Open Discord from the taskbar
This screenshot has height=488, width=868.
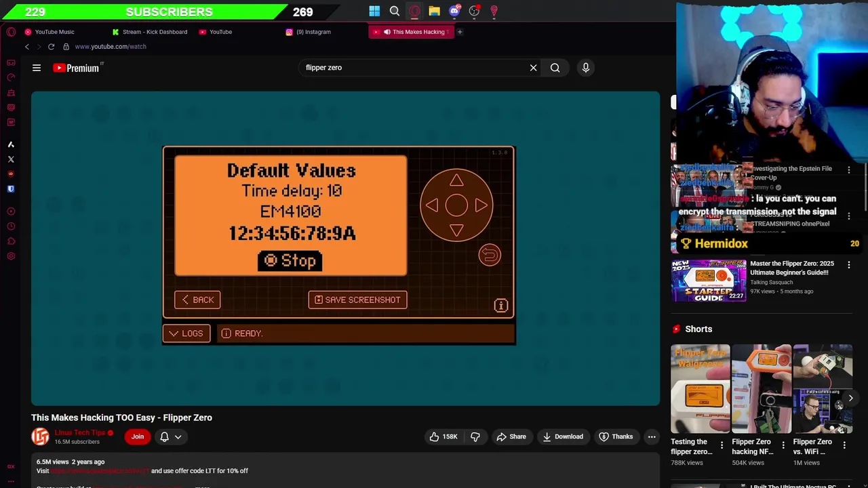tap(454, 11)
